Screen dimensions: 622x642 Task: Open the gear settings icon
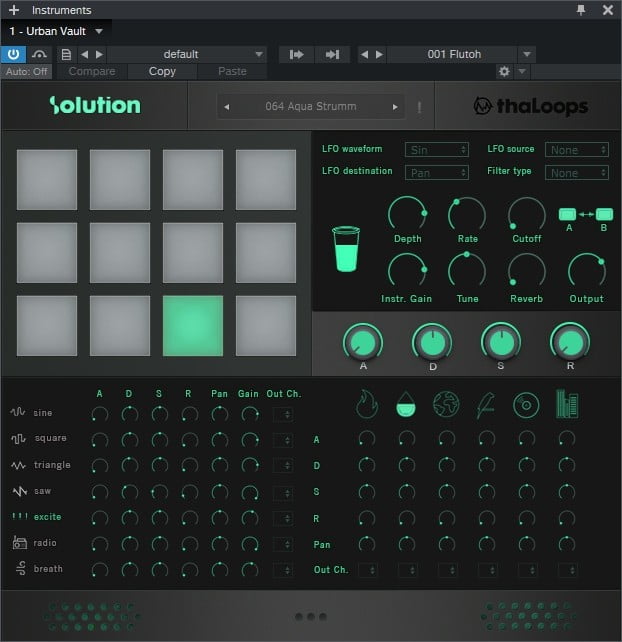(504, 72)
